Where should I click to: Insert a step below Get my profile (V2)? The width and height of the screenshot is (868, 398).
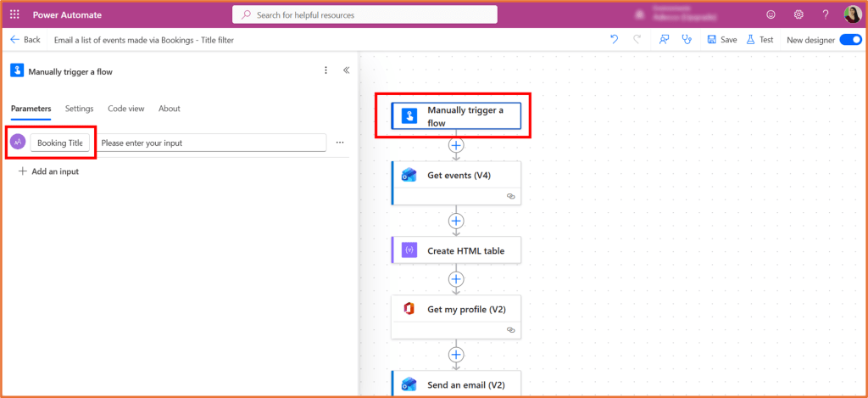[456, 354]
